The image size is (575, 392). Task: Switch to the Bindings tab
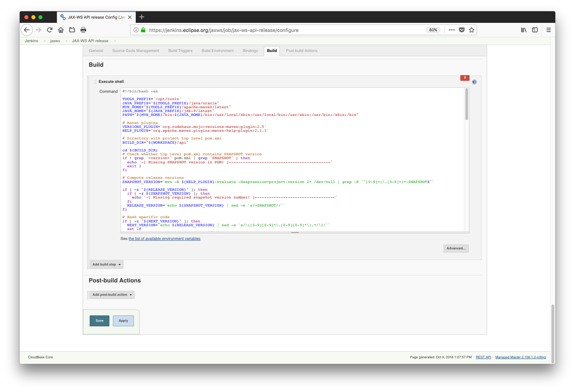(x=250, y=51)
